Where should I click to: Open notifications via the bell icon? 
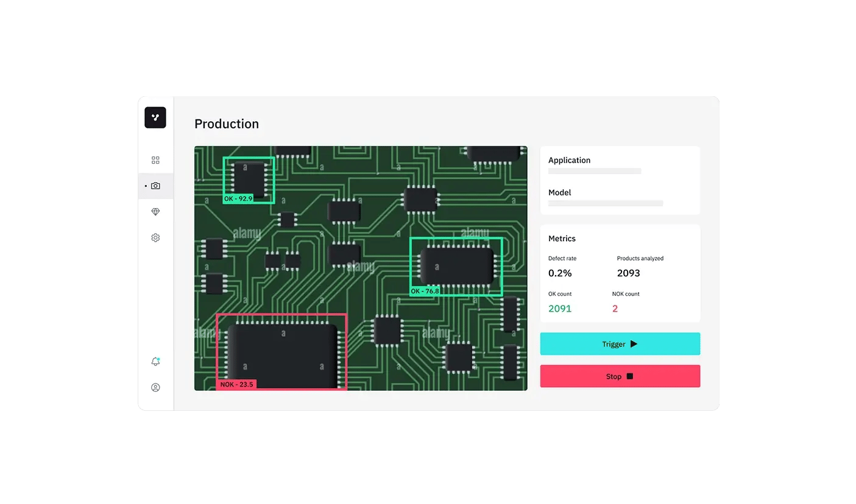pos(155,361)
